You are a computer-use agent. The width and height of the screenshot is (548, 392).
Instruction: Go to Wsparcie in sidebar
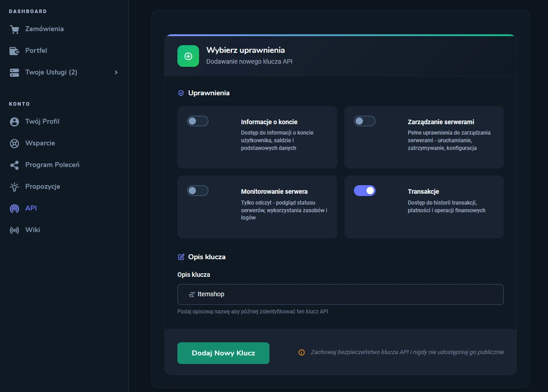click(x=40, y=143)
